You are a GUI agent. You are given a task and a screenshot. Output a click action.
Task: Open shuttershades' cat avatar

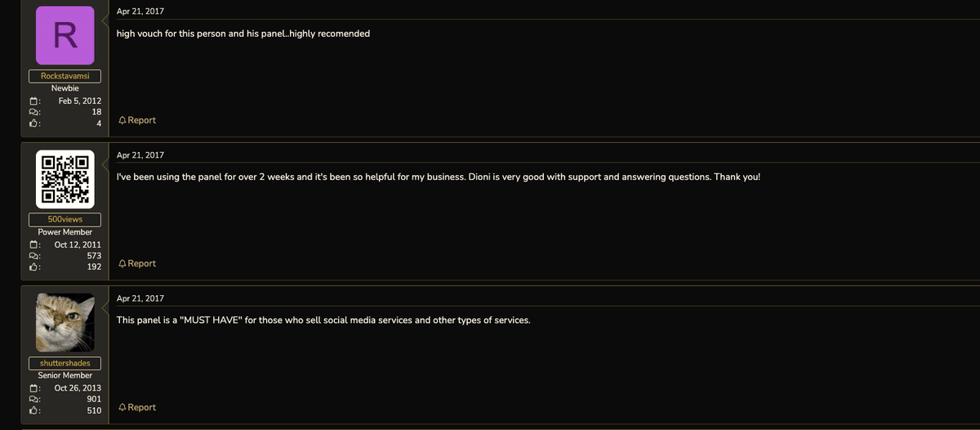[65, 323]
